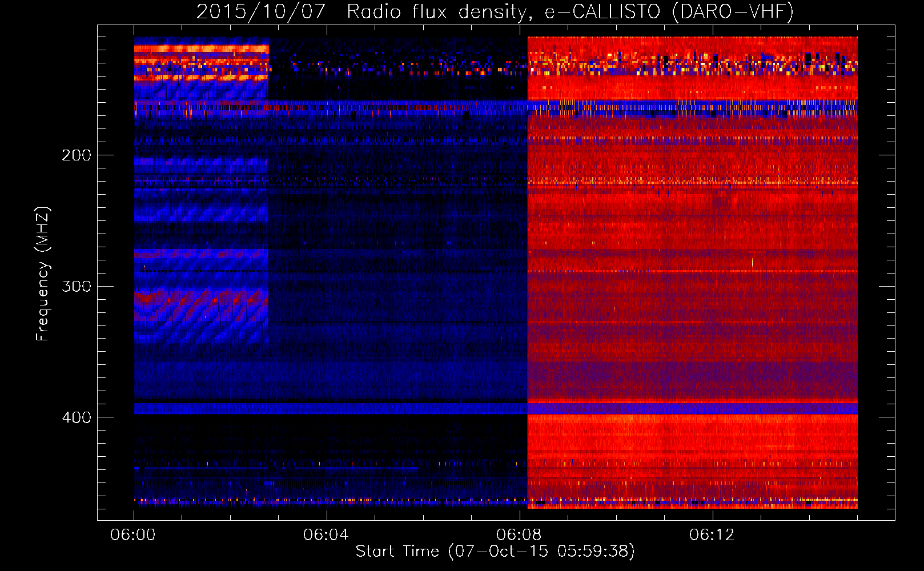Click the 400 frequency tick label
The height and width of the screenshot is (571, 924).
click(x=77, y=417)
